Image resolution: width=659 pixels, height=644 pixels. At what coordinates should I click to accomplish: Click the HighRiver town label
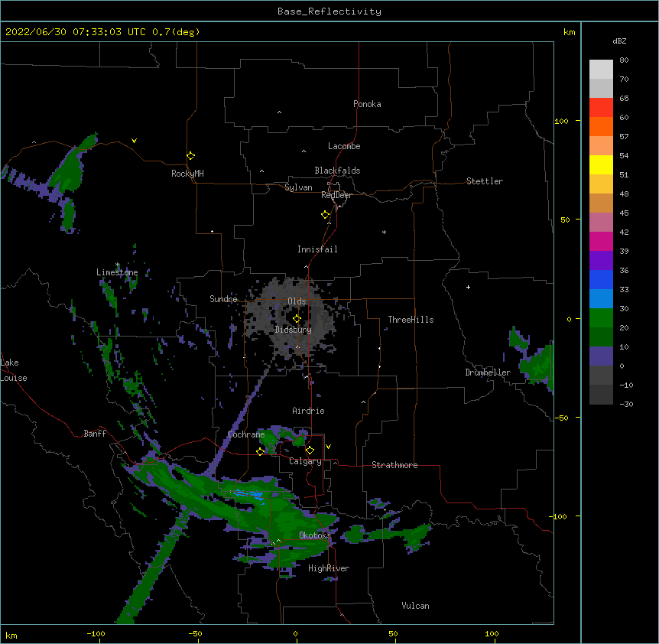(329, 568)
